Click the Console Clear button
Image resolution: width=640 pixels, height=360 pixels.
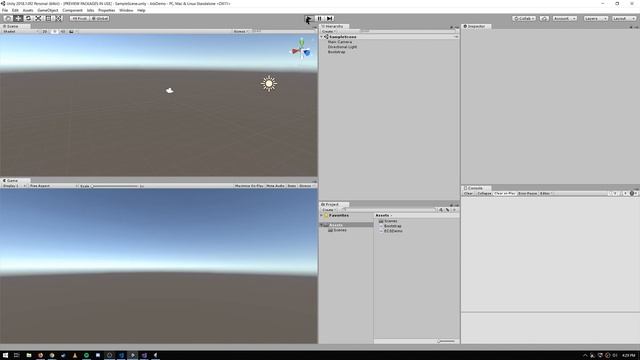[x=469, y=193]
